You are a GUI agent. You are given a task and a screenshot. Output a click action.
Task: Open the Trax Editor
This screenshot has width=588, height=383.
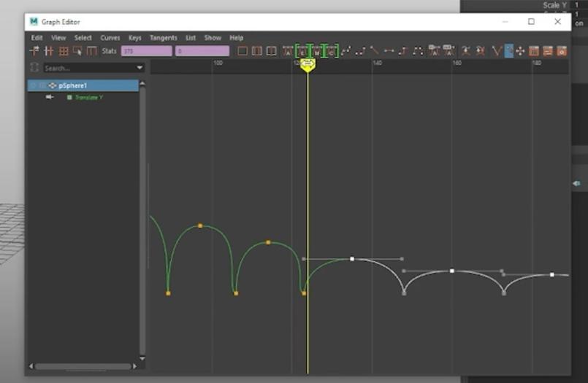pos(548,51)
